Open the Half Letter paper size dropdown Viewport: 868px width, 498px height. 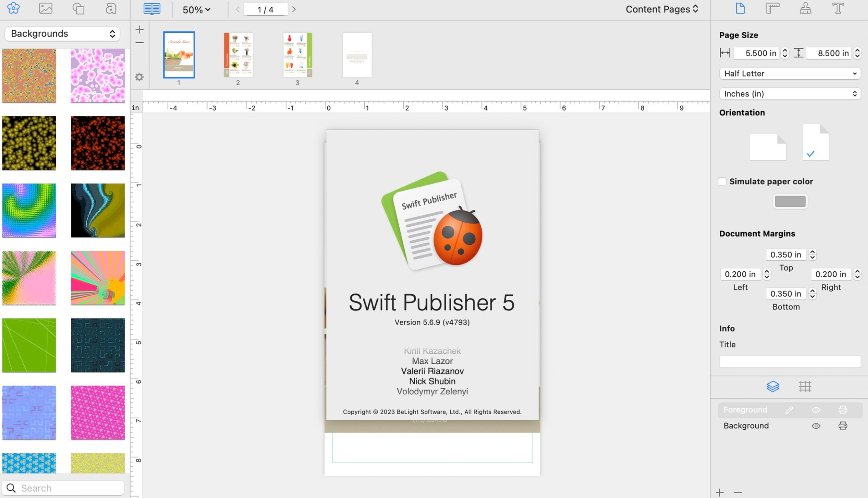coord(790,73)
